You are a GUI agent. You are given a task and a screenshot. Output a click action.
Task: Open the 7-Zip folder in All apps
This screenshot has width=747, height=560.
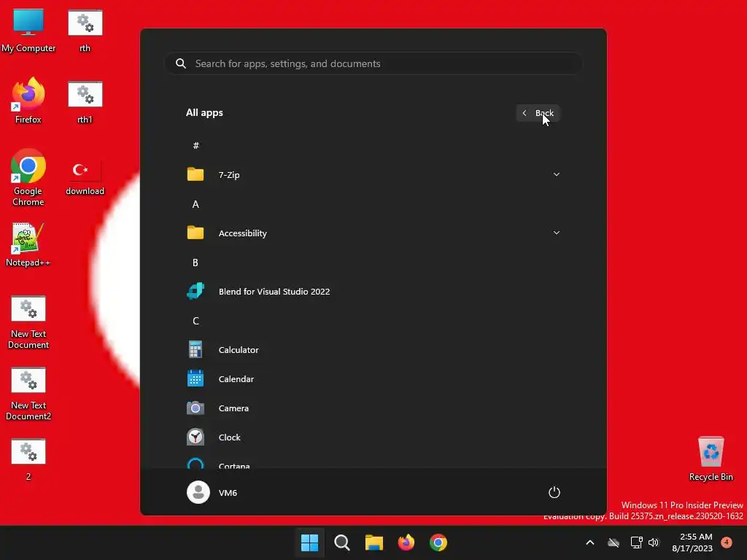(373, 175)
